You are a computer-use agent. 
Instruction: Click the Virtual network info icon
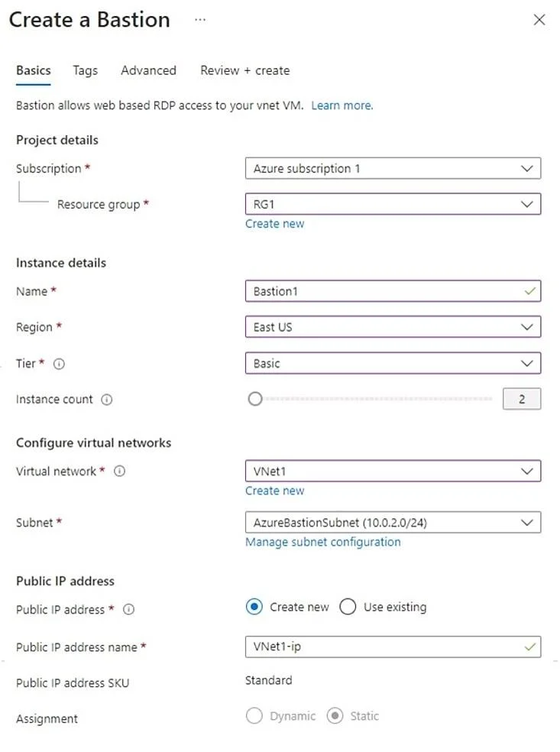pyautogui.click(x=119, y=471)
